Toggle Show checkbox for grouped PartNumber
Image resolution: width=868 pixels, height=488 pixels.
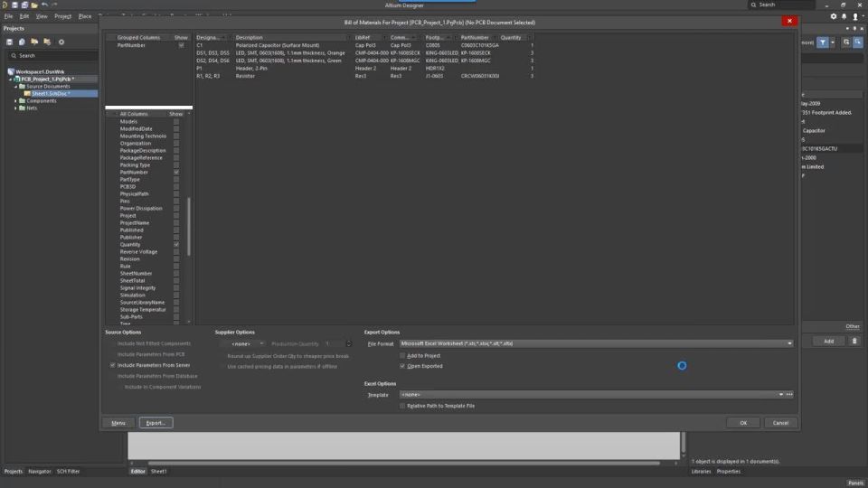(x=181, y=45)
